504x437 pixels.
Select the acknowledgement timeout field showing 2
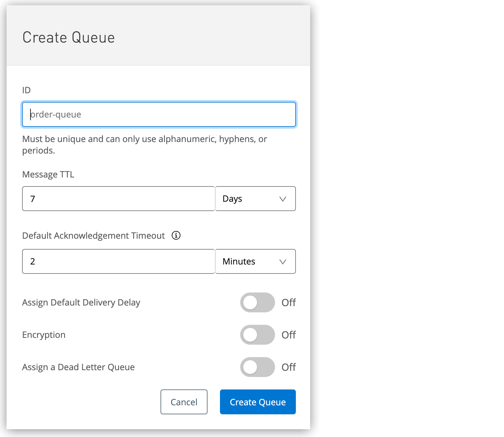pos(118,262)
